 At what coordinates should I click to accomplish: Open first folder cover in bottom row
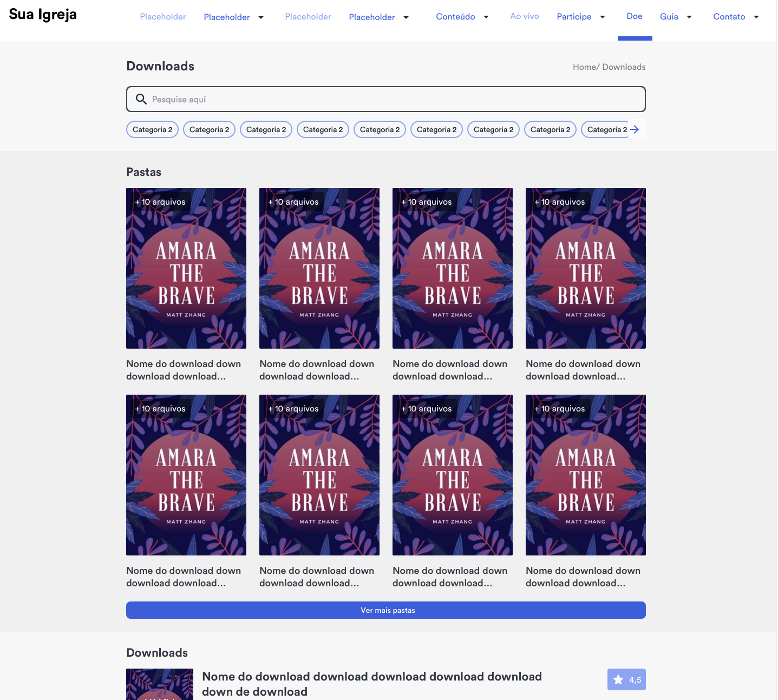pyautogui.click(x=186, y=475)
